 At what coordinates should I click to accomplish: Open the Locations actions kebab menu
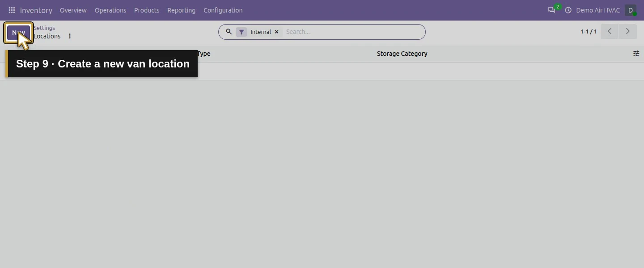tap(70, 36)
